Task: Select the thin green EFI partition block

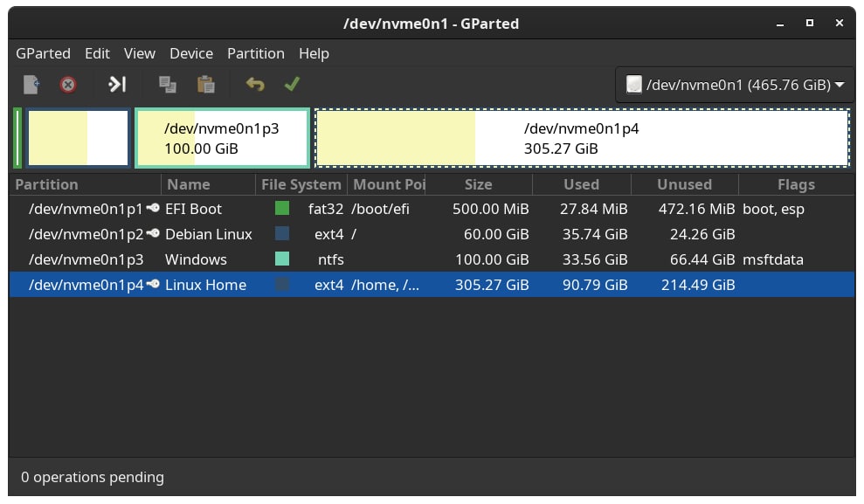Action: pyautogui.click(x=17, y=138)
